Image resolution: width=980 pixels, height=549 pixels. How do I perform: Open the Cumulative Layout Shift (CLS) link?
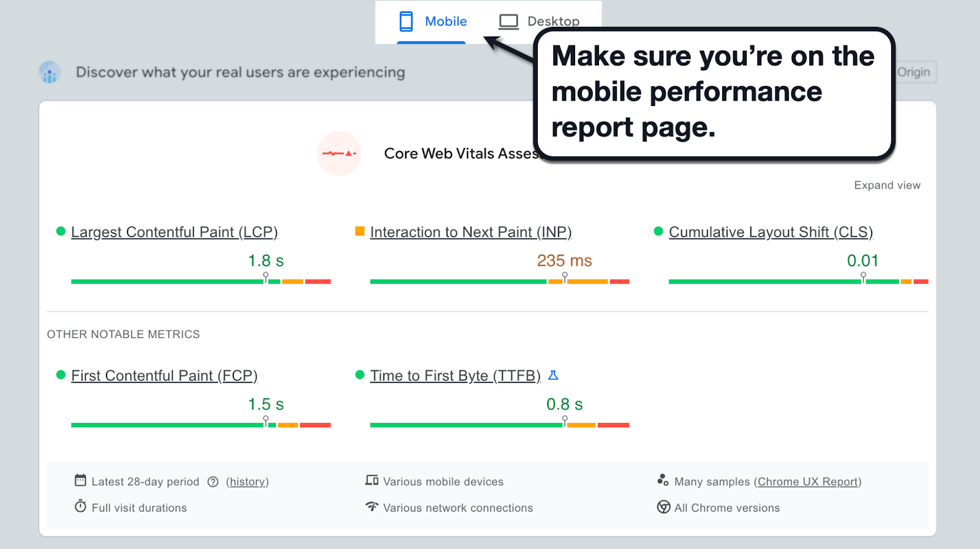click(x=771, y=233)
